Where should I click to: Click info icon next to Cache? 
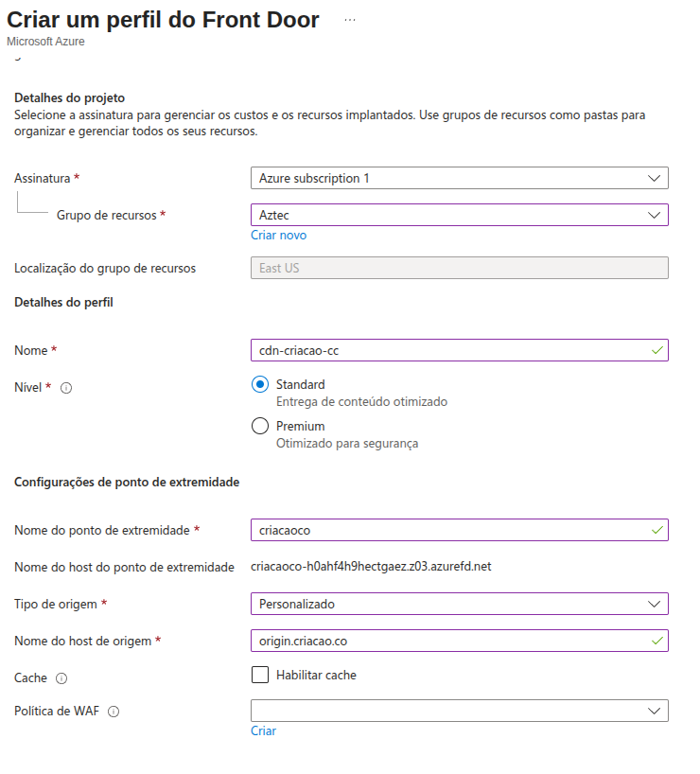61,678
